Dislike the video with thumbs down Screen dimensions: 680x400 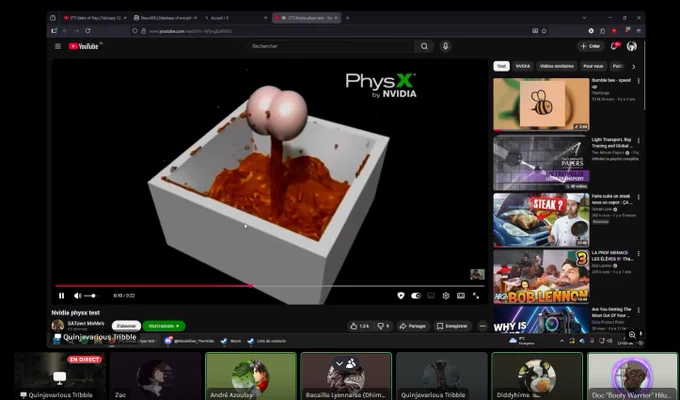coord(383,326)
